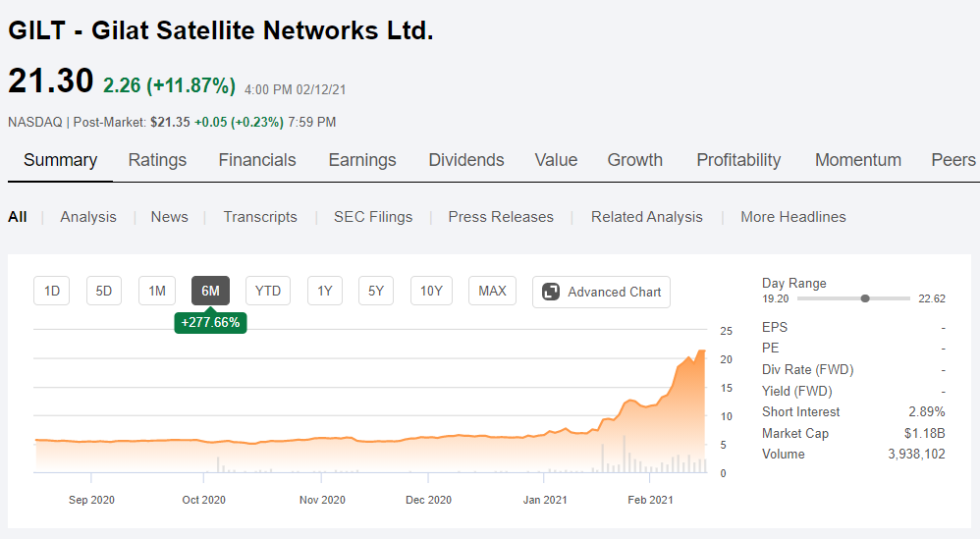The width and height of the screenshot is (980, 539).
Task: Click the 2.26 (+11.87%) price change
Action: (169, 85)
